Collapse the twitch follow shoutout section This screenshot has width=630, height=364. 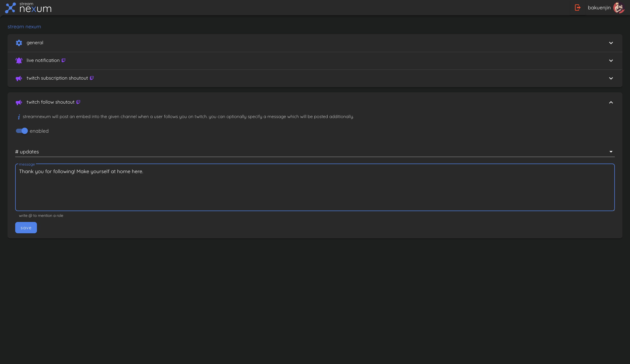click(611, 102)
